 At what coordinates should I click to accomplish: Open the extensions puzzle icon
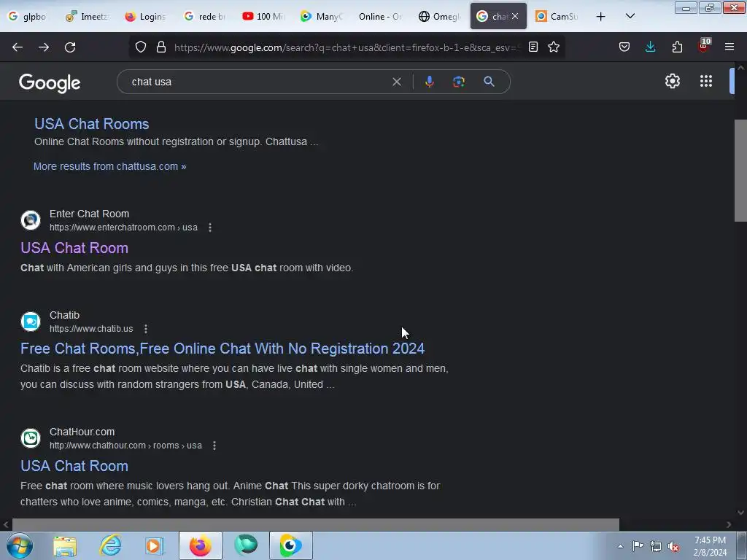pos(677,47)
